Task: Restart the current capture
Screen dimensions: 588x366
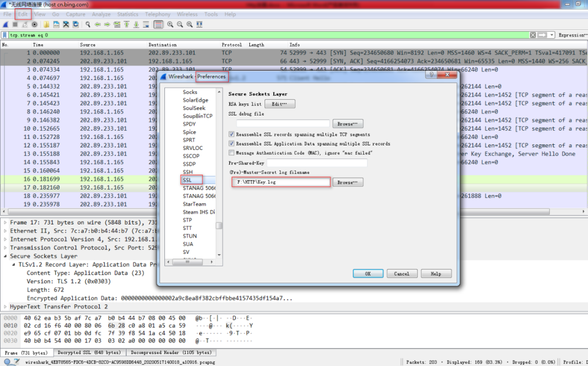Action: tap(24, 25)
